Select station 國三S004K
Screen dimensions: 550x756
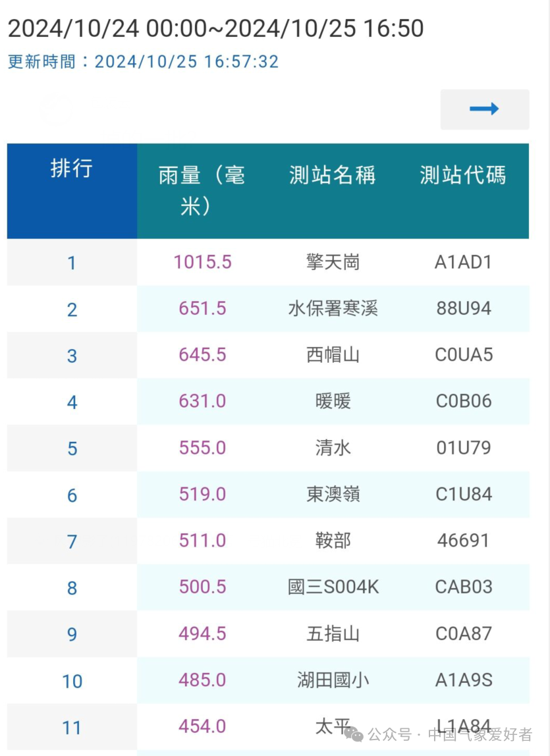point(333,587)
